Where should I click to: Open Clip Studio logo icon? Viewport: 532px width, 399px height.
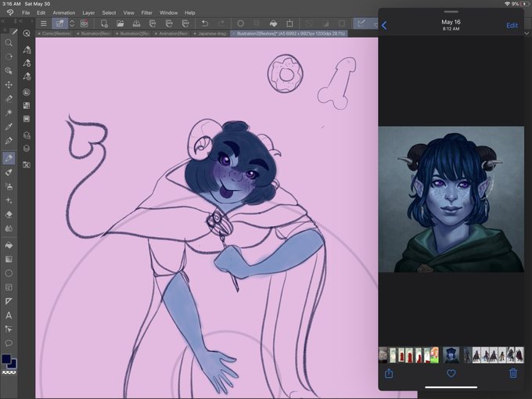(10, 13)
